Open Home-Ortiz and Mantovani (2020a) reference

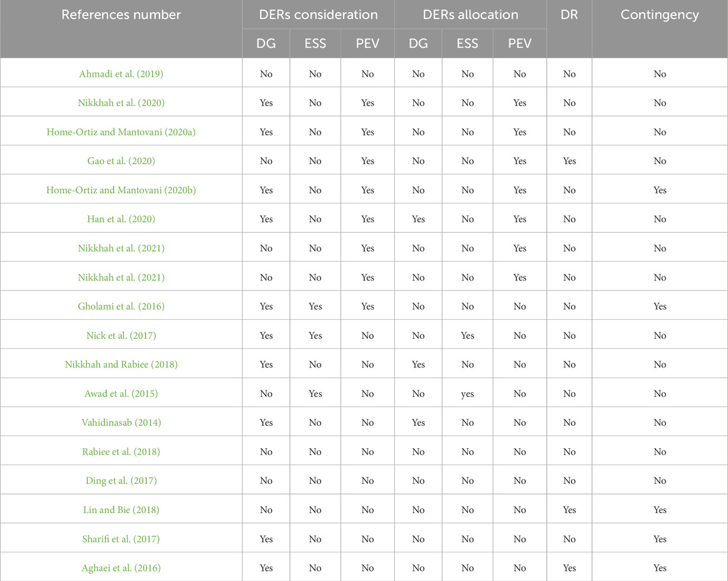121,132
